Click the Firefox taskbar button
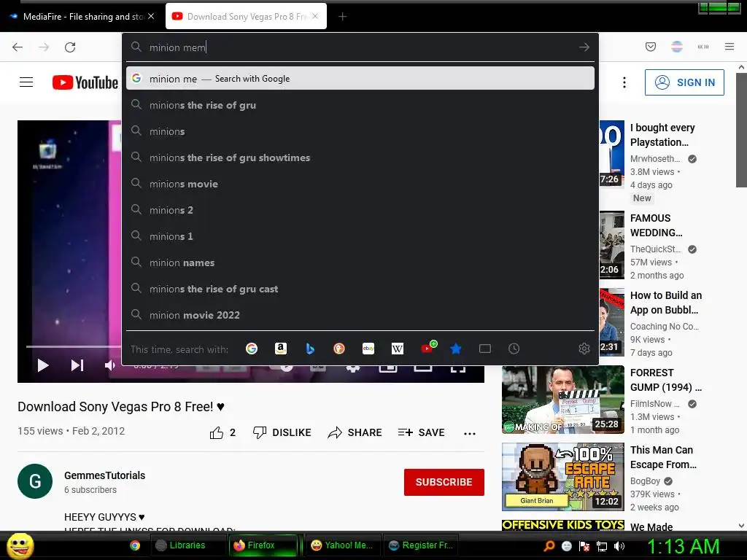The image size is (747, 560). 263,545
